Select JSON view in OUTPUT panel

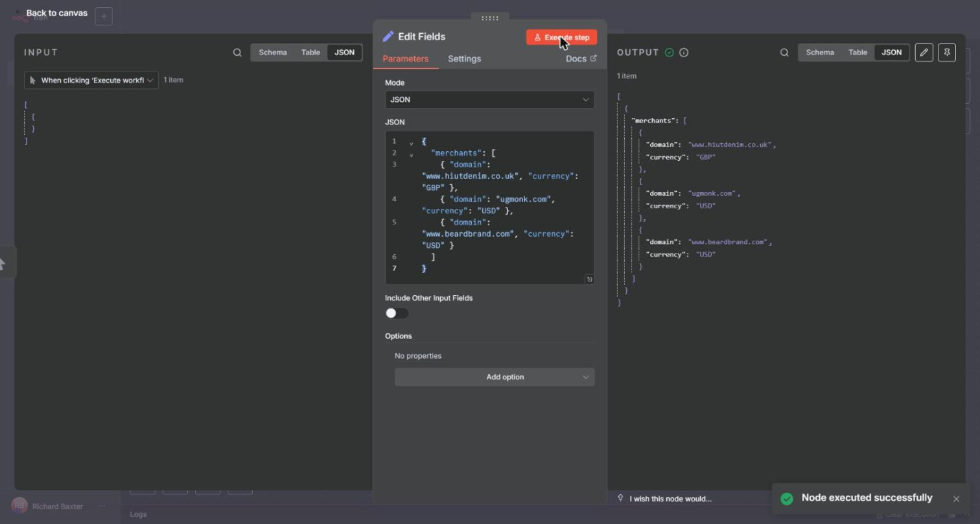click(x=891, y=53)
